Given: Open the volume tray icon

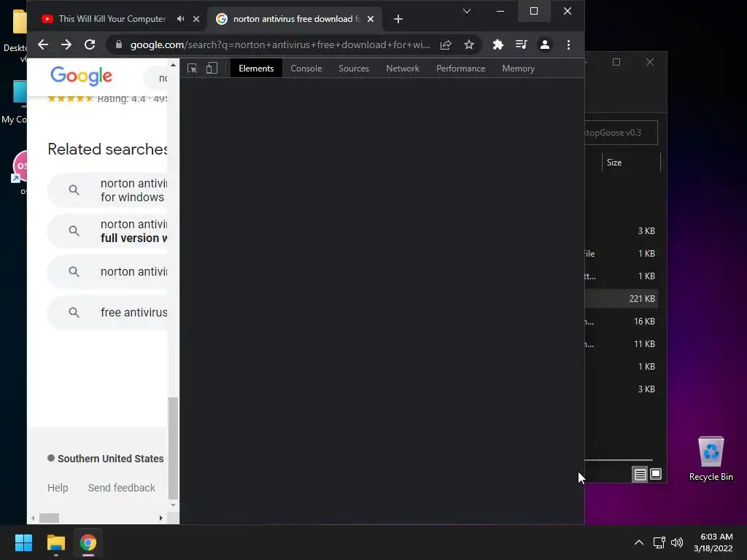Looking at the screenshot, I should point(677,542).
